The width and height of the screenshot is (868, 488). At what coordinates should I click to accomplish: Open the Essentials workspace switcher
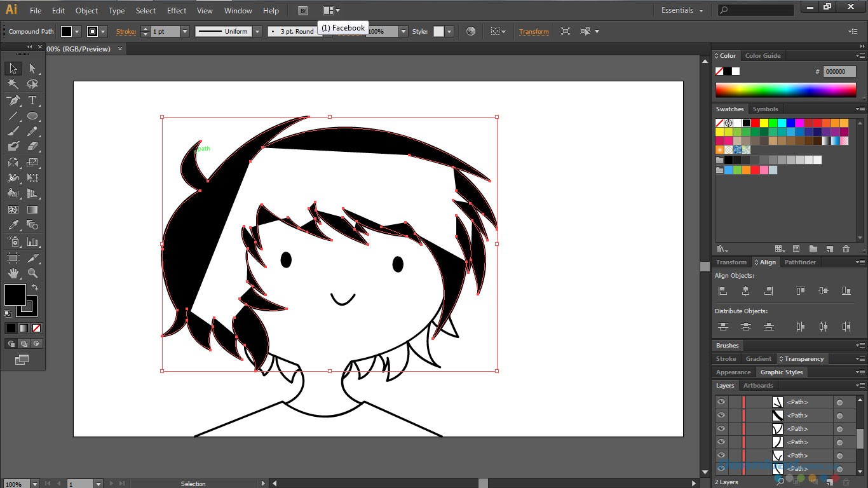click(680, 10)
